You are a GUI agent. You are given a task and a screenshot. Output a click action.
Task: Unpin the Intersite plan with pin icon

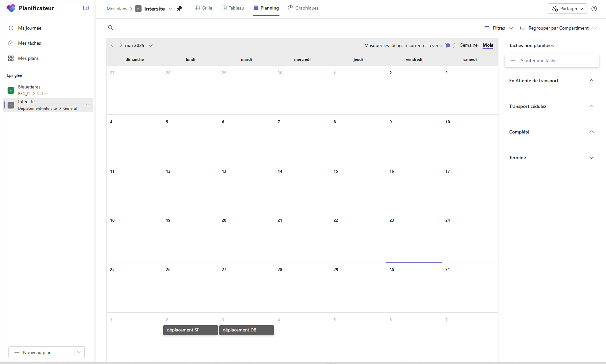click(x=179, y=9)
